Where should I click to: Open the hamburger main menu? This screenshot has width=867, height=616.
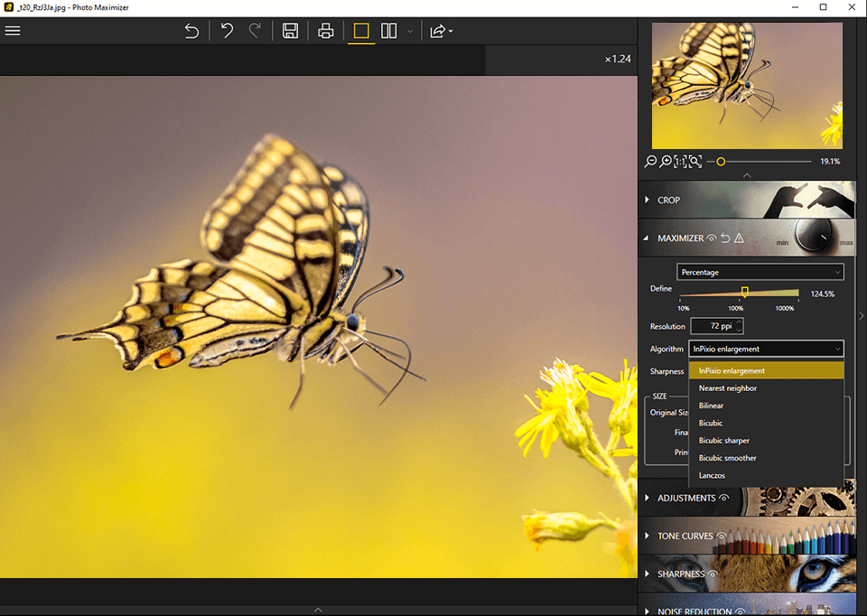coord(13,31)
